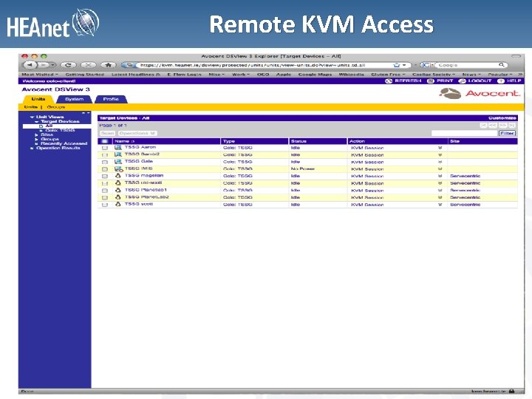
Task: Click the penguin icon beside TSSG Planetlab1
Action: click(117, 190)
